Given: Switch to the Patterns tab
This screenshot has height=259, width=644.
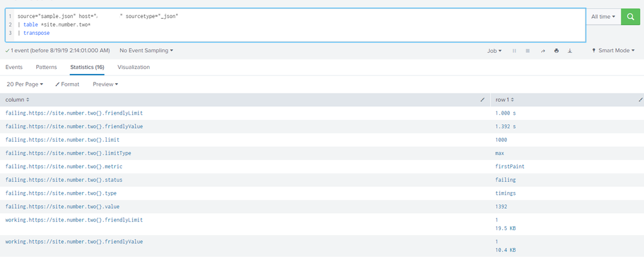Looking at the screenshot, I should pyautogui.click(x=46, y=67).
